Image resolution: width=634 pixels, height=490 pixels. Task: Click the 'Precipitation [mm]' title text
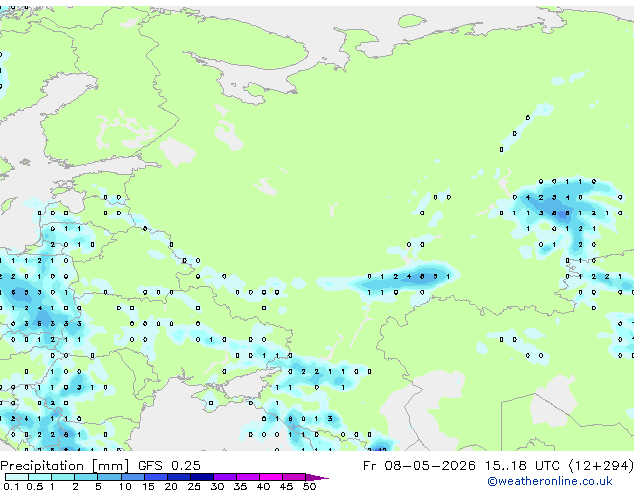65,466
